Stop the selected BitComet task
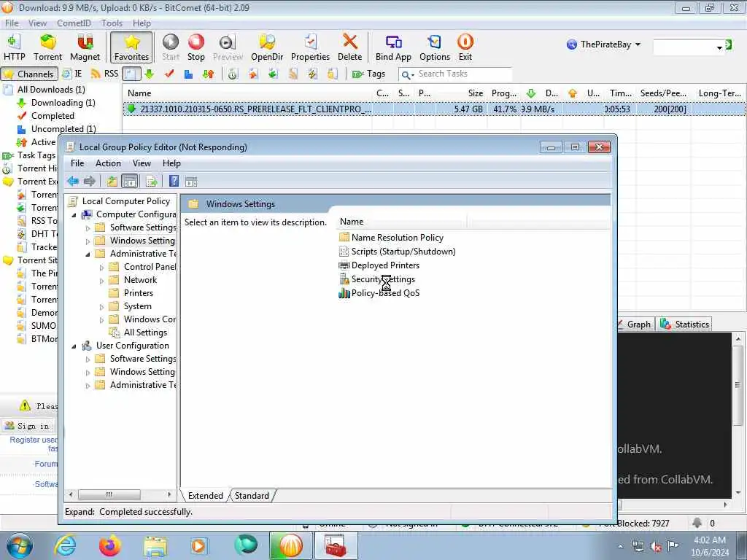The image size is (747, 560). [x=196, y=47]
